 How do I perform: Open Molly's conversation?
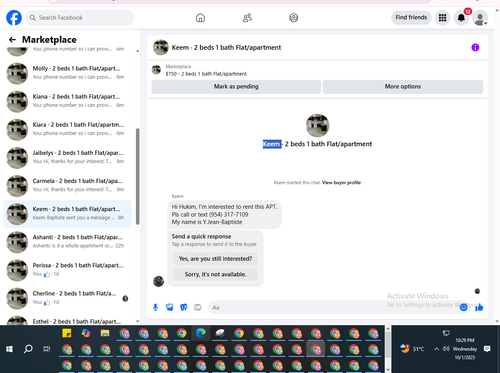[x=67, y=73]
